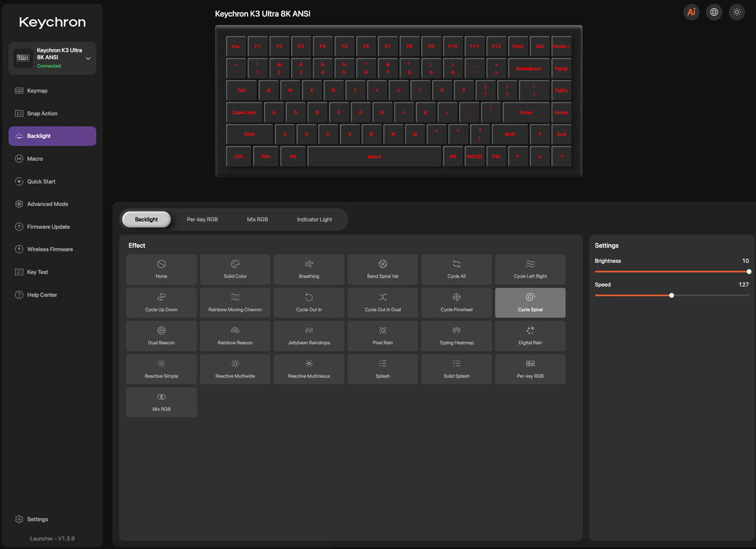Screen dimensions: 756x549
Task: Select Reactive Multinexus effect
Action: click(x=309, y=369)
